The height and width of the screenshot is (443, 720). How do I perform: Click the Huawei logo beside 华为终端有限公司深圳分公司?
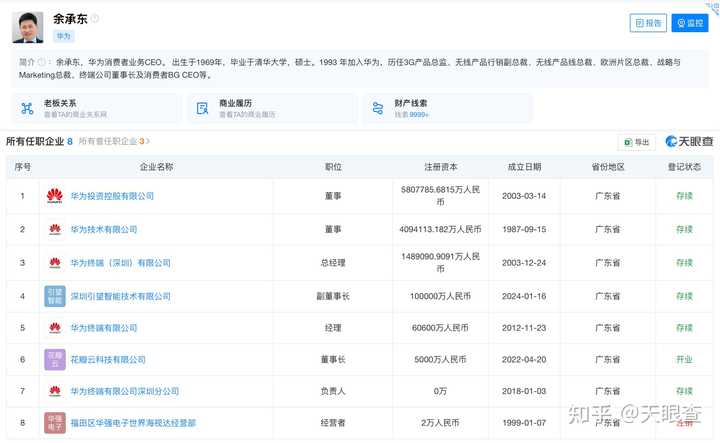(x=55, y=391)
